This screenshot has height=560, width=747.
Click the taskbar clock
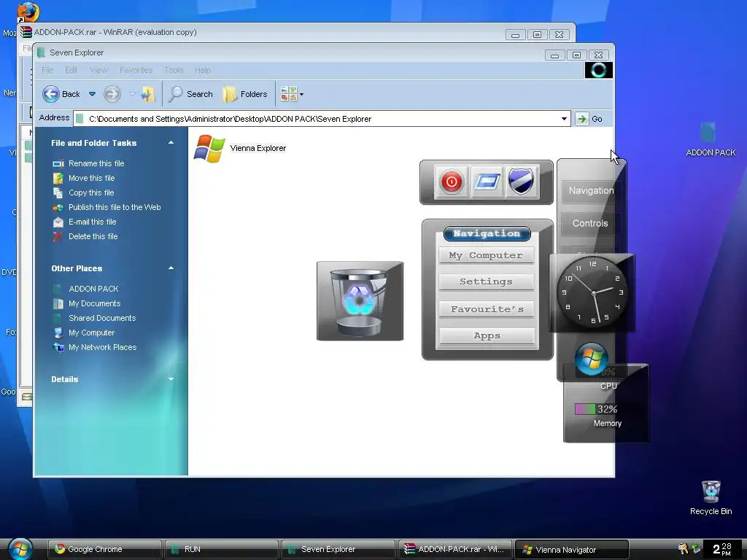pos(722,549)
